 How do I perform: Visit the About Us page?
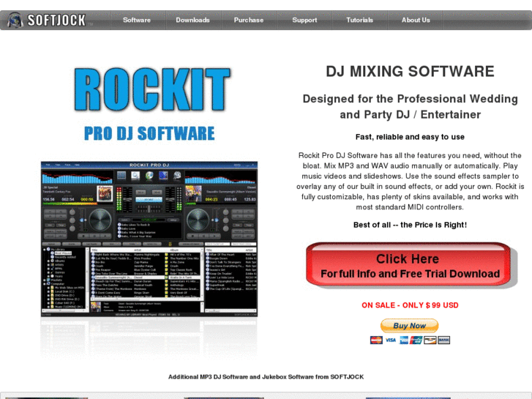[416, 20]
